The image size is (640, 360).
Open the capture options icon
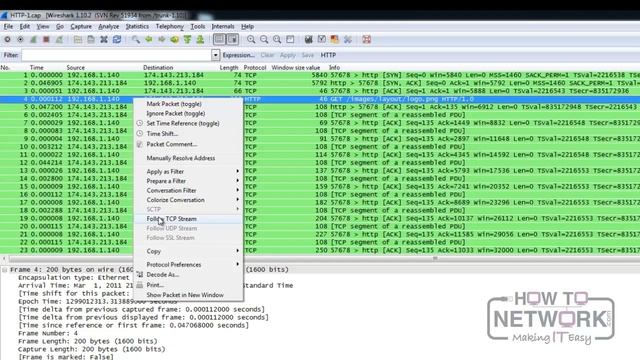click(20, 40)
